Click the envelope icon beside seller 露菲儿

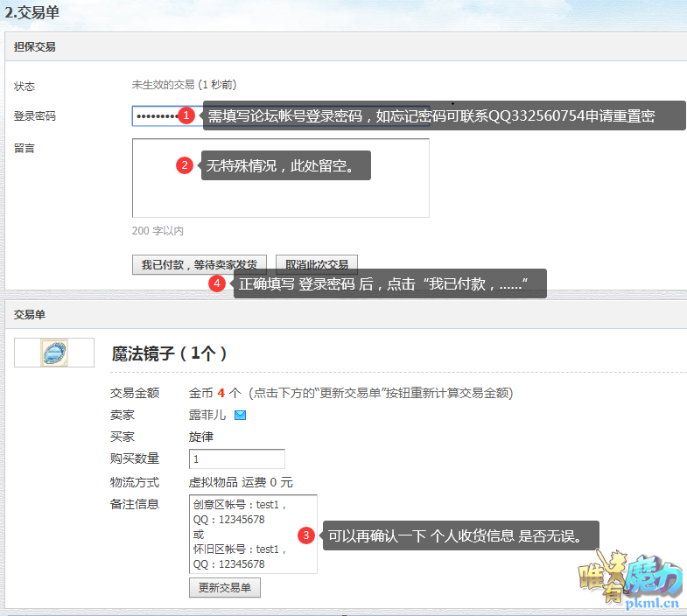(241, 415)
